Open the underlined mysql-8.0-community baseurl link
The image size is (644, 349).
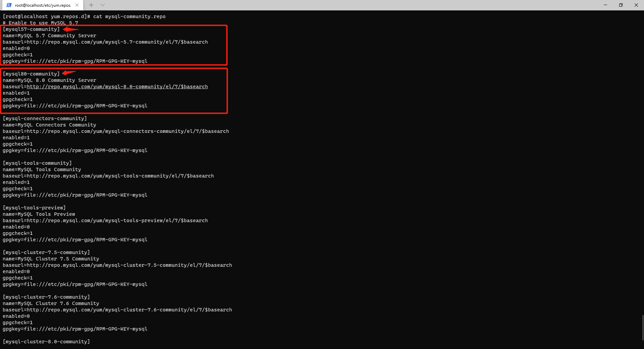coord(117,86)
